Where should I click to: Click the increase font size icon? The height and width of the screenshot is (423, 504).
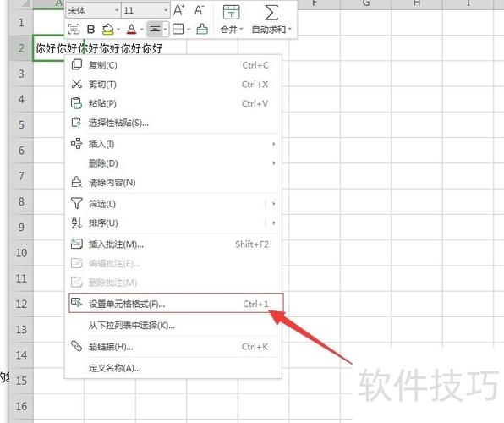178,10
